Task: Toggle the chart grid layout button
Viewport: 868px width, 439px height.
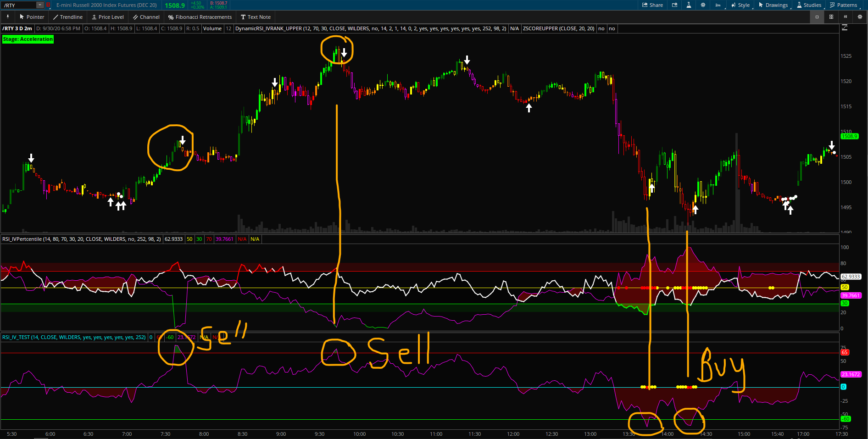Action: pyautogui.click(x=831, y=17)
